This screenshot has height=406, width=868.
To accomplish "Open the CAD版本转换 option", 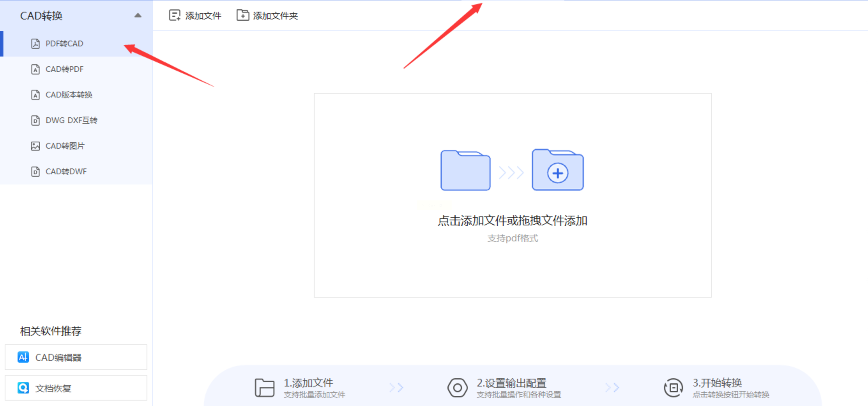I will tap(77, 95).
